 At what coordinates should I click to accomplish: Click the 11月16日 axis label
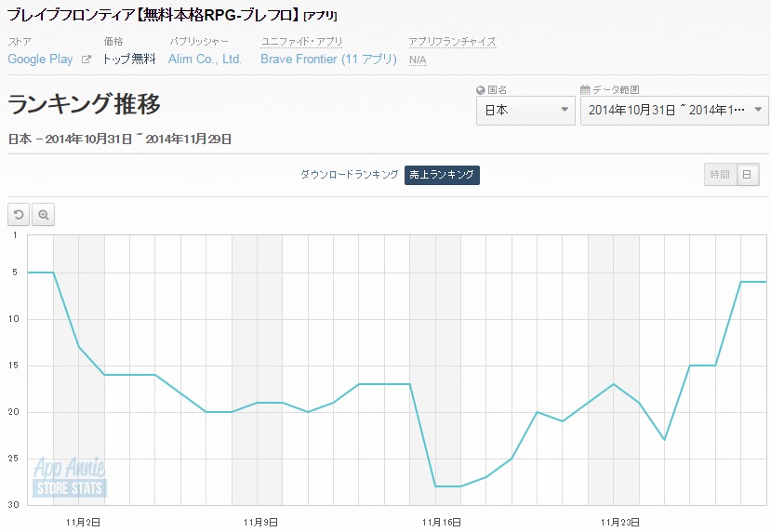pyautogui.click(x=442, y=522)
